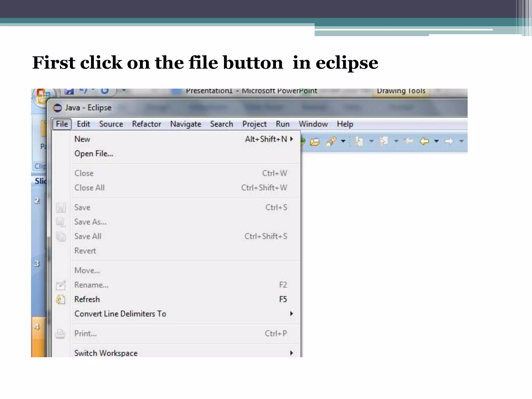532x399 pixels.
Task: Click the Forward navigation arrow icon
Action: click(449, 142)
